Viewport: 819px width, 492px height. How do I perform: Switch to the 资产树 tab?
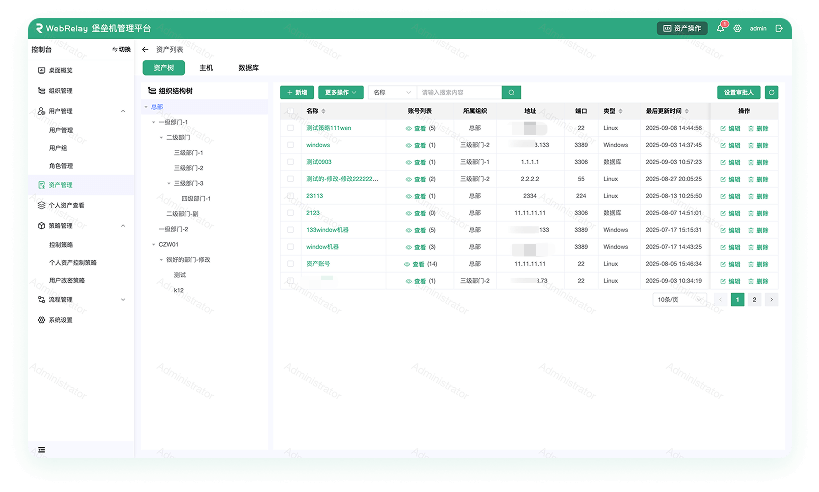tap(164, 68)
